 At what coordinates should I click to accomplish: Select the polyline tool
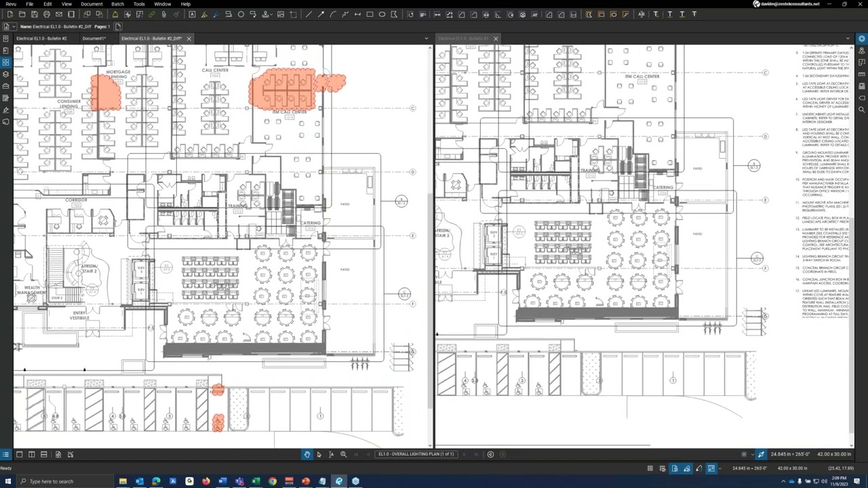click(345, 14)
